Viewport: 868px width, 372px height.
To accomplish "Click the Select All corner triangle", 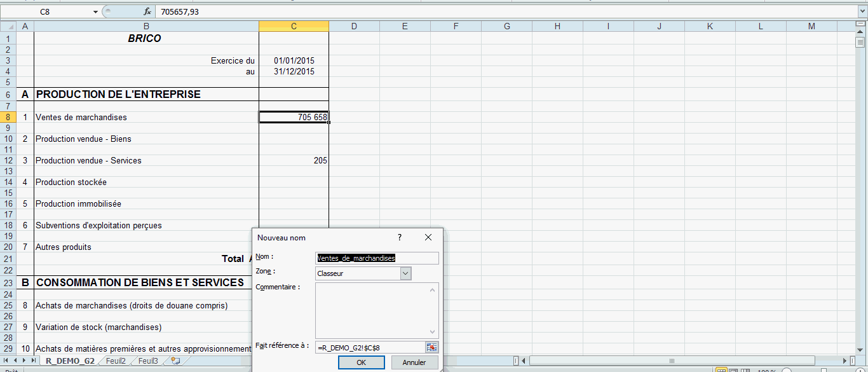I will click(x=8, y=26).
